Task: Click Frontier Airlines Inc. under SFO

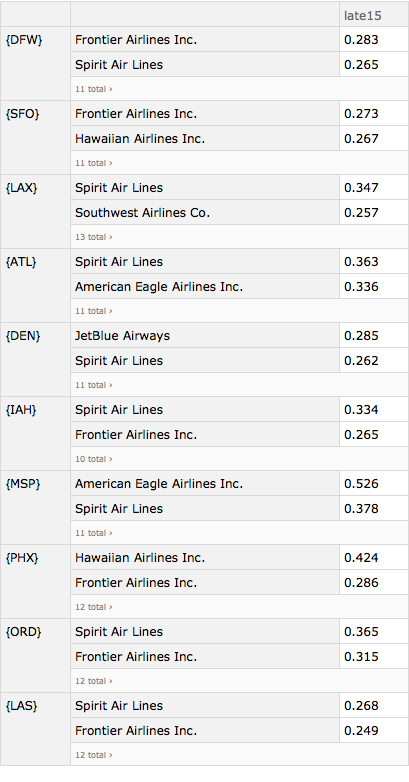Action: tap(136, 114)
